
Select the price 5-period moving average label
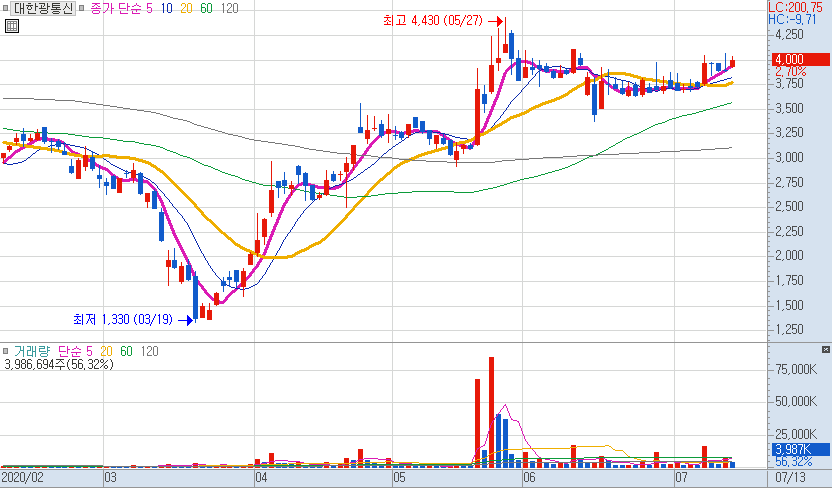(x=149, y=8)
